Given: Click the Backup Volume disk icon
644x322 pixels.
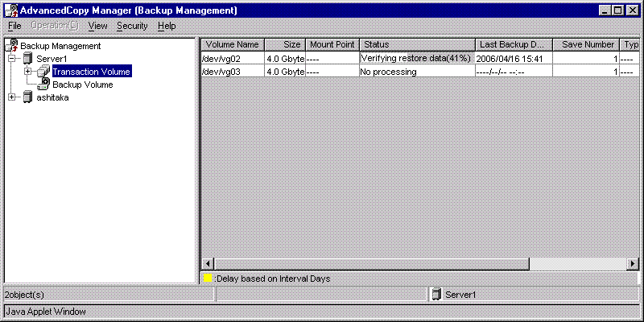Looking at the screenshot, I should [43, 85].
